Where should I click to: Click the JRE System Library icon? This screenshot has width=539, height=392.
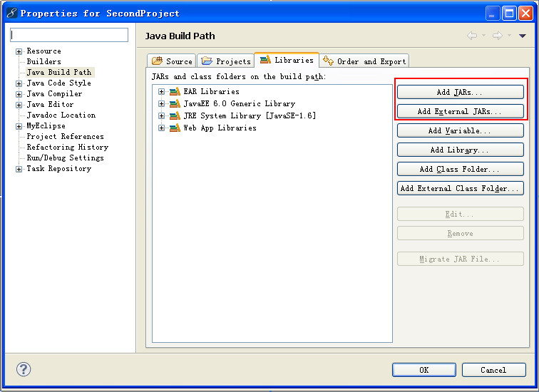tap(175, 115)
